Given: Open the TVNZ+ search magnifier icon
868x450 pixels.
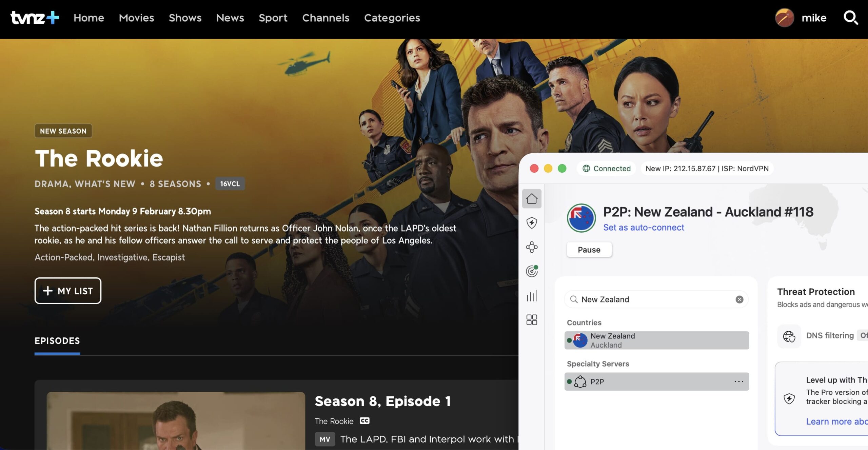Looking at the screenshot, I should pos(851,18).
